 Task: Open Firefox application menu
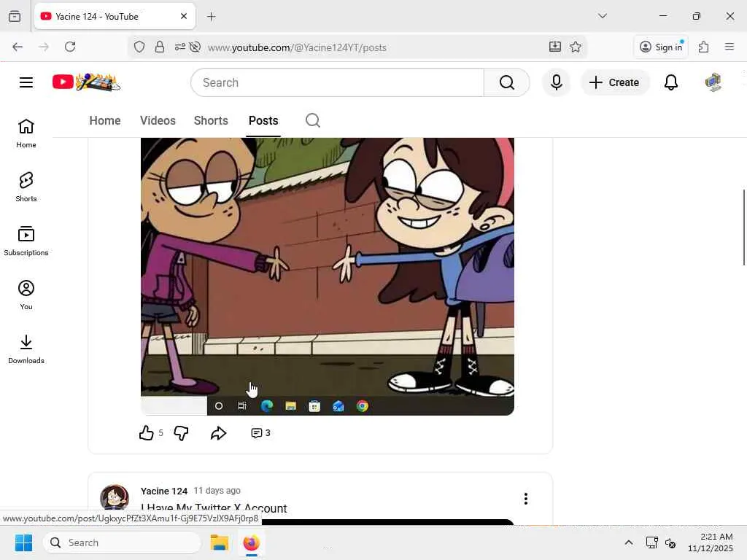(x=729, y=47)
